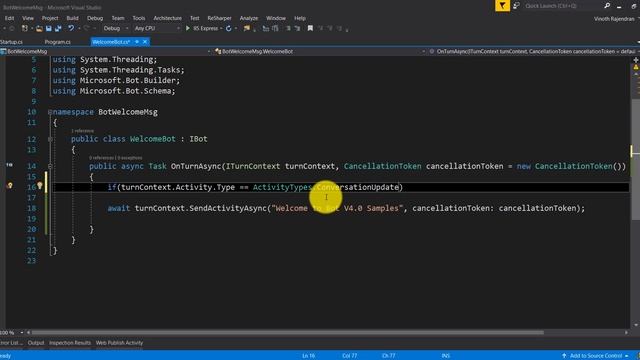Click the feedback icon beside Quick Launch
This screenshot has width=640, height=360.
coord(516,6)
